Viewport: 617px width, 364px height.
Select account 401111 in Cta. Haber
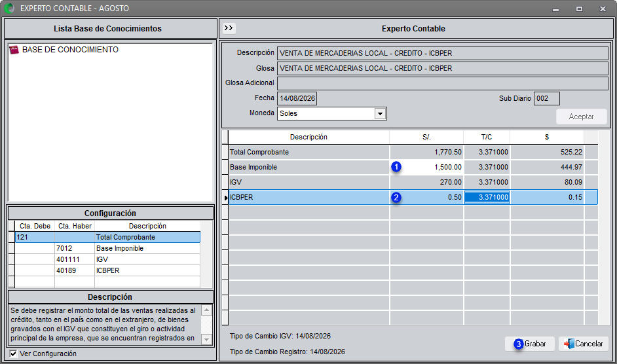tap(75, 259)
